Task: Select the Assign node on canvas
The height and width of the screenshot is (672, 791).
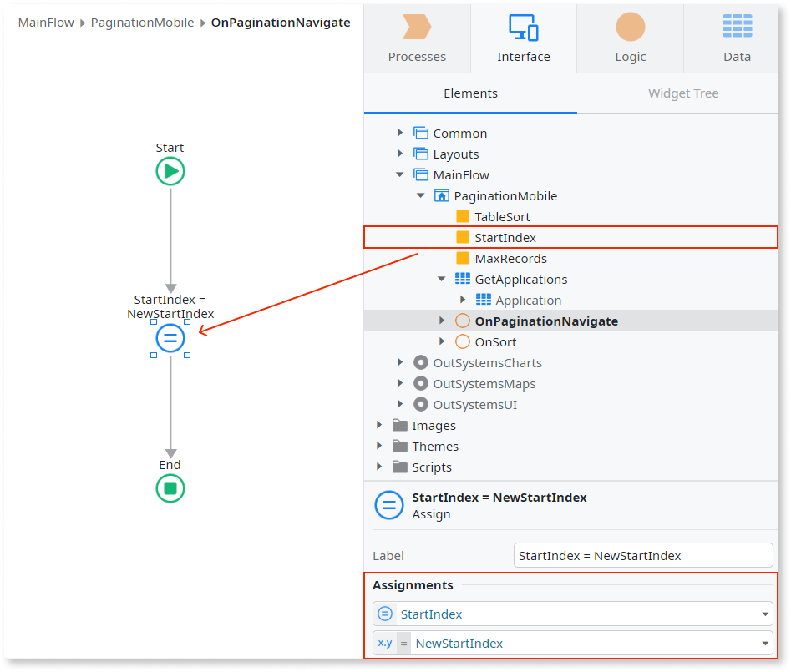Action: [170, 338]
